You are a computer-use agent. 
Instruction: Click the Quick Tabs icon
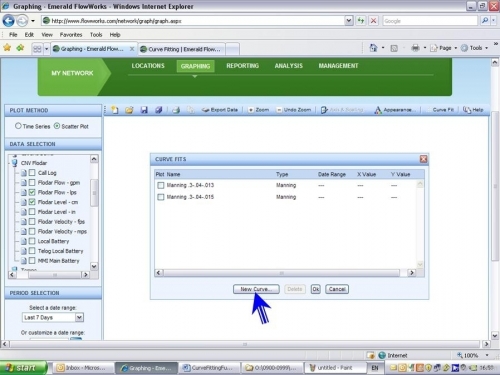pos(37,49)
